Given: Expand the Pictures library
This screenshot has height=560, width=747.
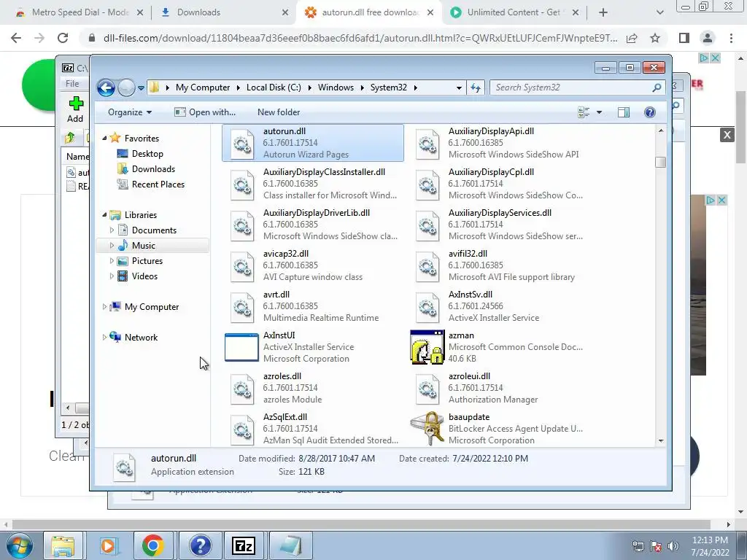Looking at the screenshot, I should point(112,261).
